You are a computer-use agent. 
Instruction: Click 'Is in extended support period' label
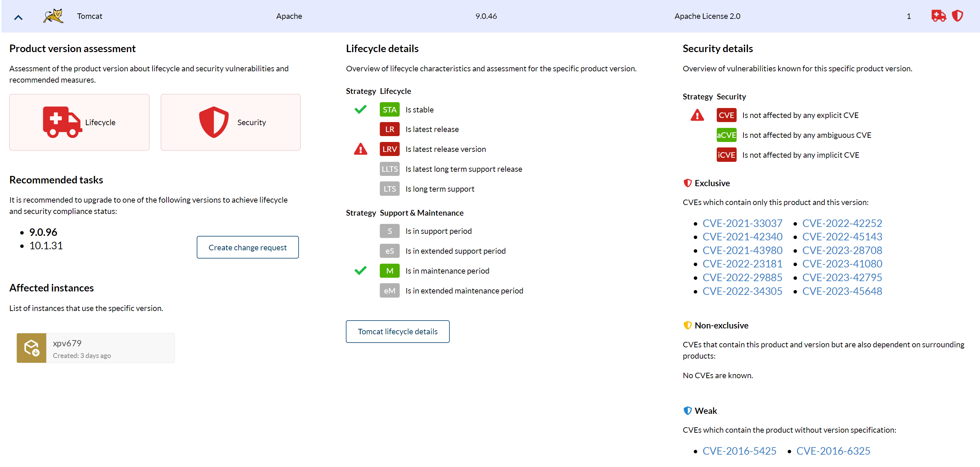tap(455, 251)
